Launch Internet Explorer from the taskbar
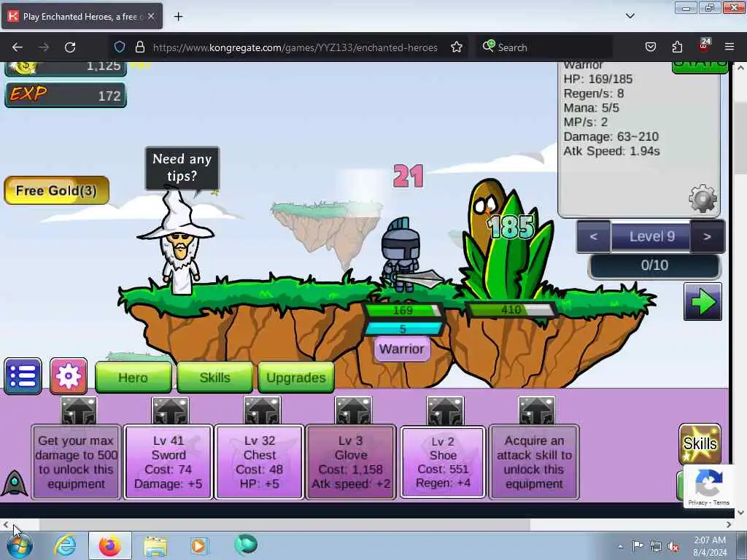Image resolution: width=747 pixels, height=560 pixels. (x=65, y=545)
